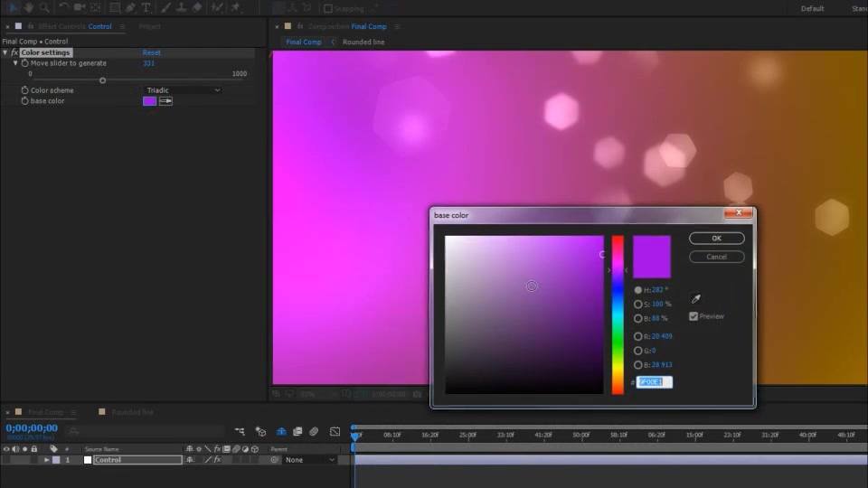Open the Graph Editor in timeline
The width and height of the screenshot is (868, 488).
click(x=335, y=431)
